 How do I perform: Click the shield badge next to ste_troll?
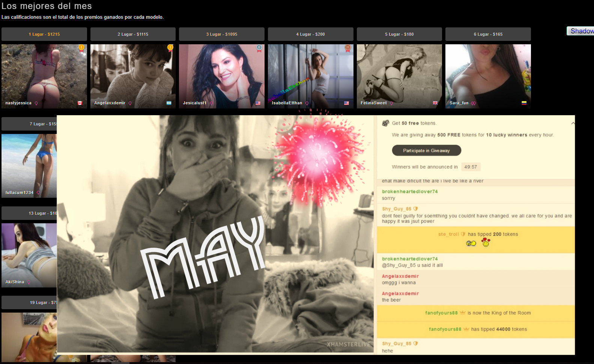tap(463, 234)
